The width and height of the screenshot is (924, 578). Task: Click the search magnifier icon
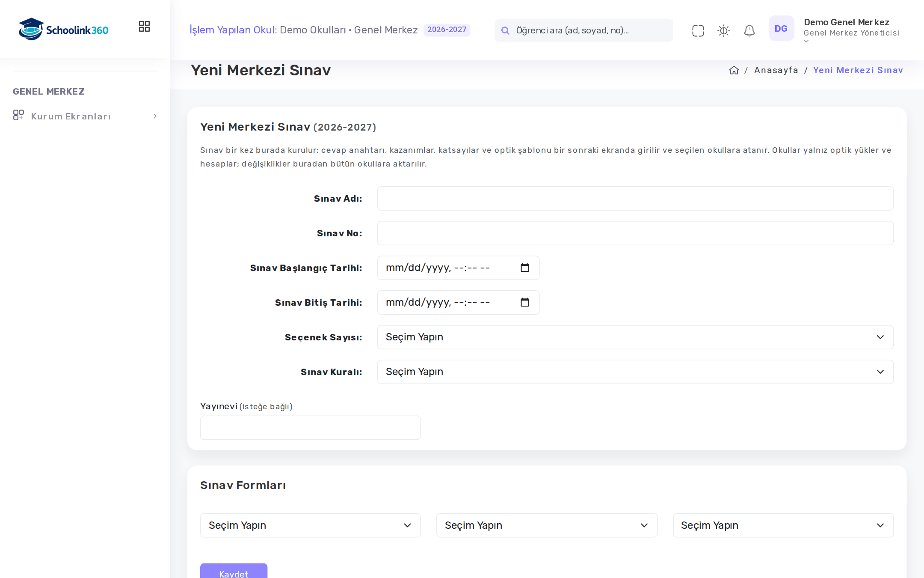click(505, 30)
